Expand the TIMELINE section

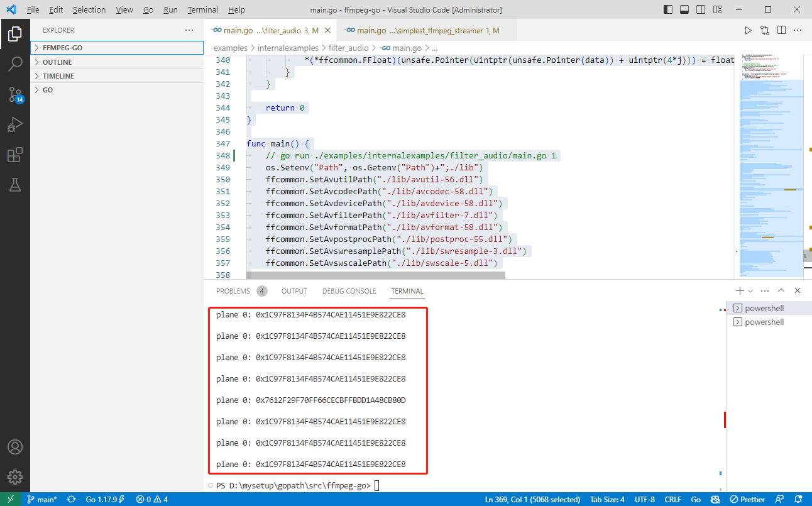pos(117,76)
